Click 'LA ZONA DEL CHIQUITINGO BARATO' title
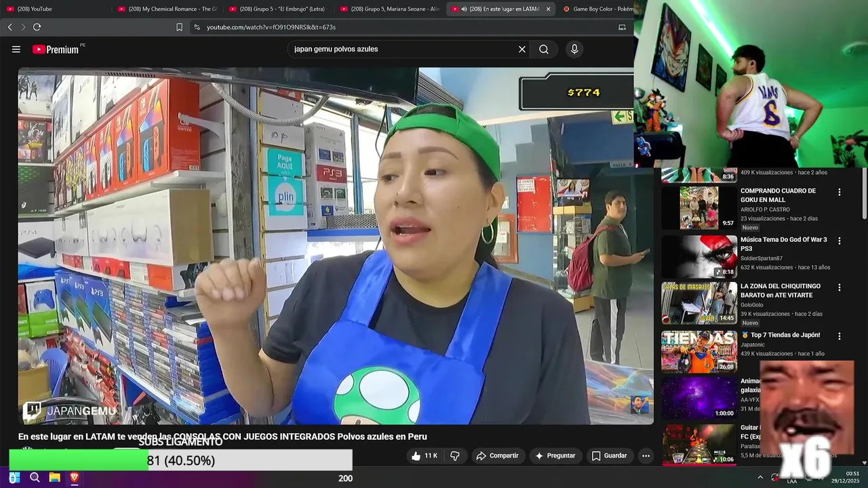Screen dimensions: 868x488 (x=781, y=291)
